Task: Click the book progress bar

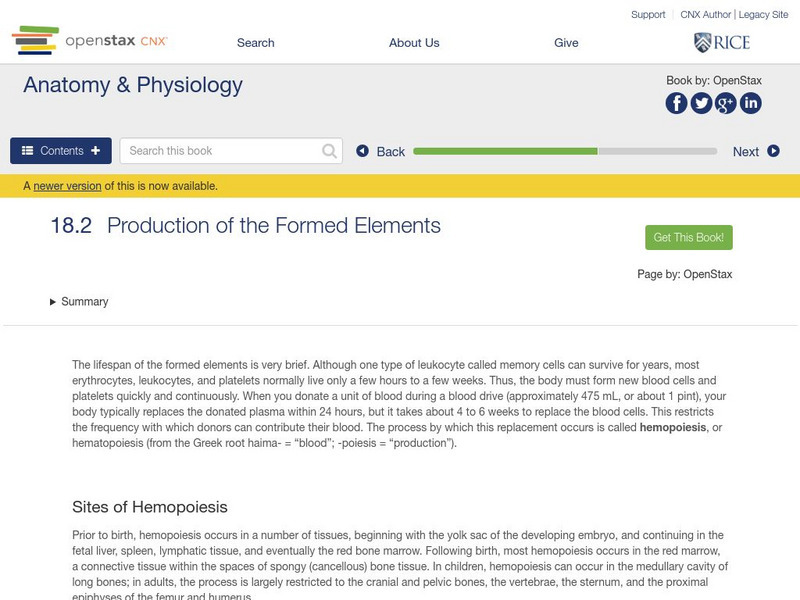Action: click(565, 151)
